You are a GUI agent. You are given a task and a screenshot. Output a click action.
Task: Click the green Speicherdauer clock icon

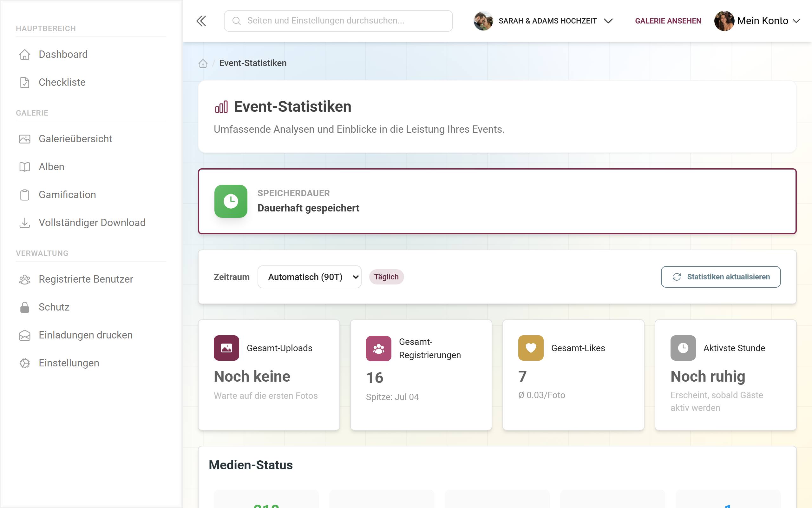tap(231, 201)
